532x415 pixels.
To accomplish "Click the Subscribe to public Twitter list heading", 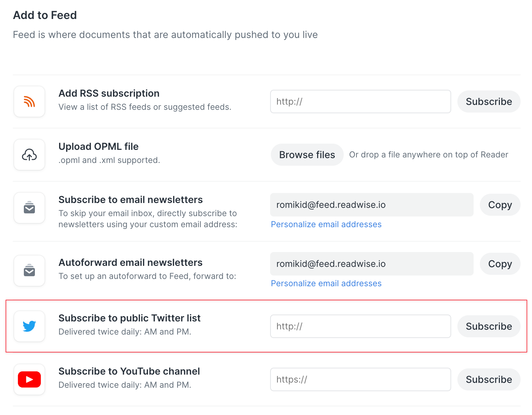I will tap(130, 318).
